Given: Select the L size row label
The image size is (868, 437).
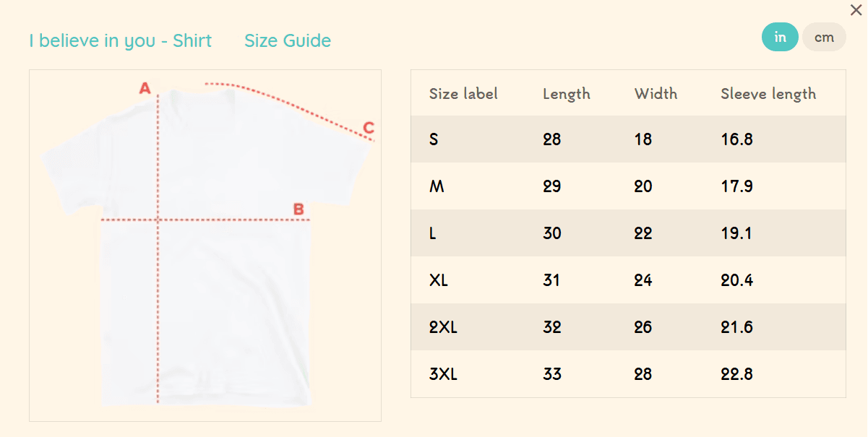Looking at the screenshot, I should [x=433, y=233].
